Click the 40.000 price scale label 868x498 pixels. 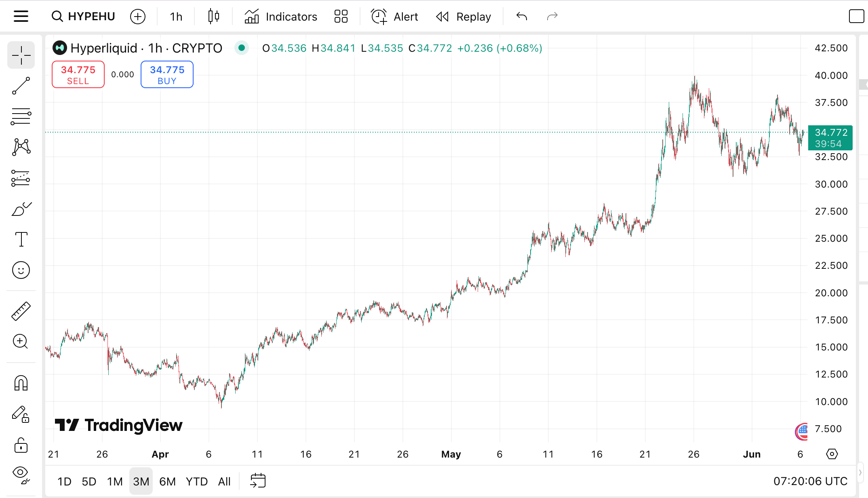831,75
